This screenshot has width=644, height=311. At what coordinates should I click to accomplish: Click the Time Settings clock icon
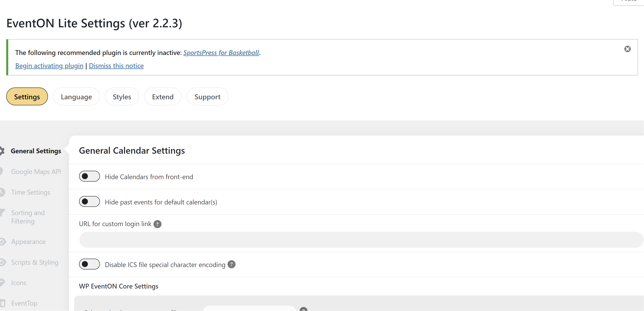click(x=2, y=192)
